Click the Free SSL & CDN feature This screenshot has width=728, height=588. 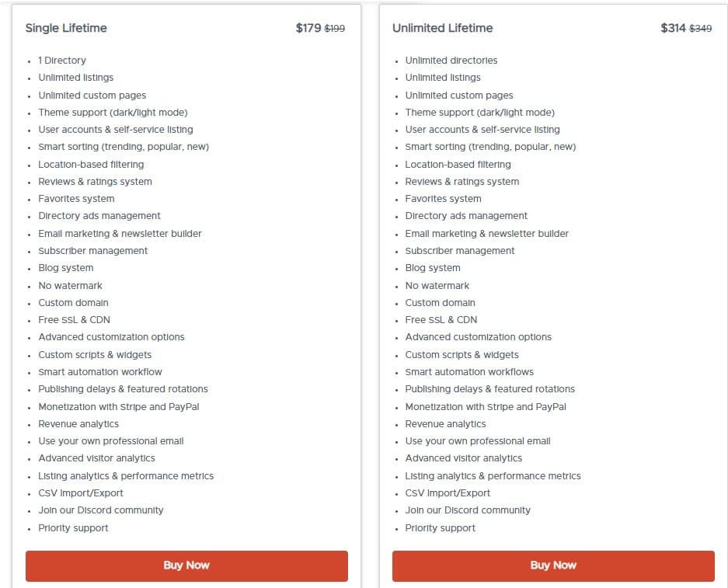click(74, 319)
